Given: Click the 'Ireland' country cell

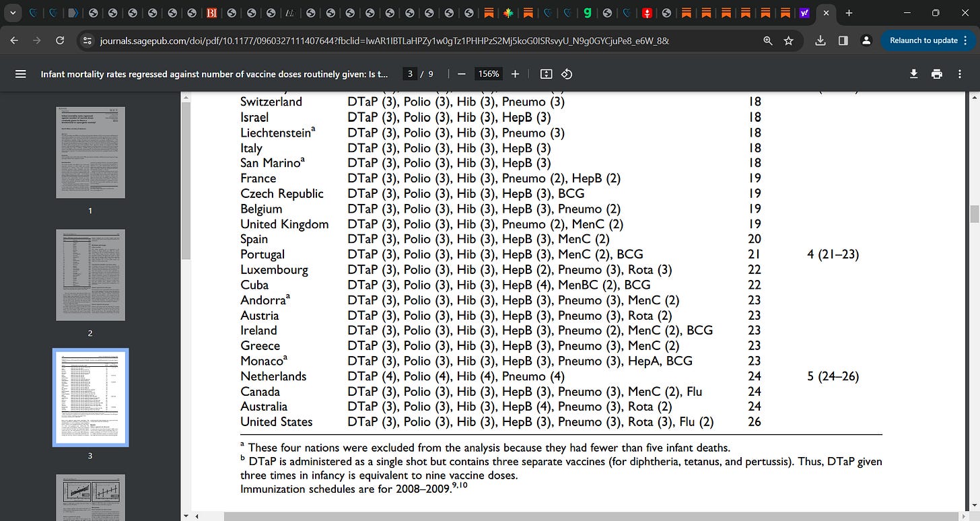Looking at the screenshot, I should (258, 331).
